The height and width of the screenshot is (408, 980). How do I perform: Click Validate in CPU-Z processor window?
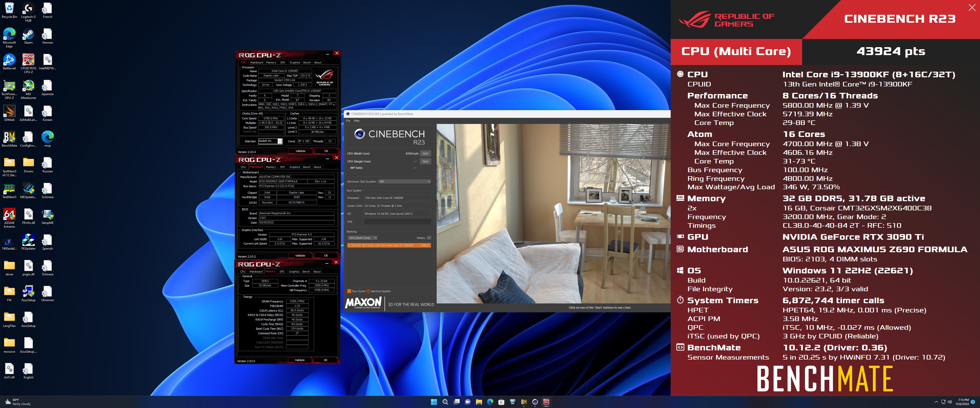(301, 151)
